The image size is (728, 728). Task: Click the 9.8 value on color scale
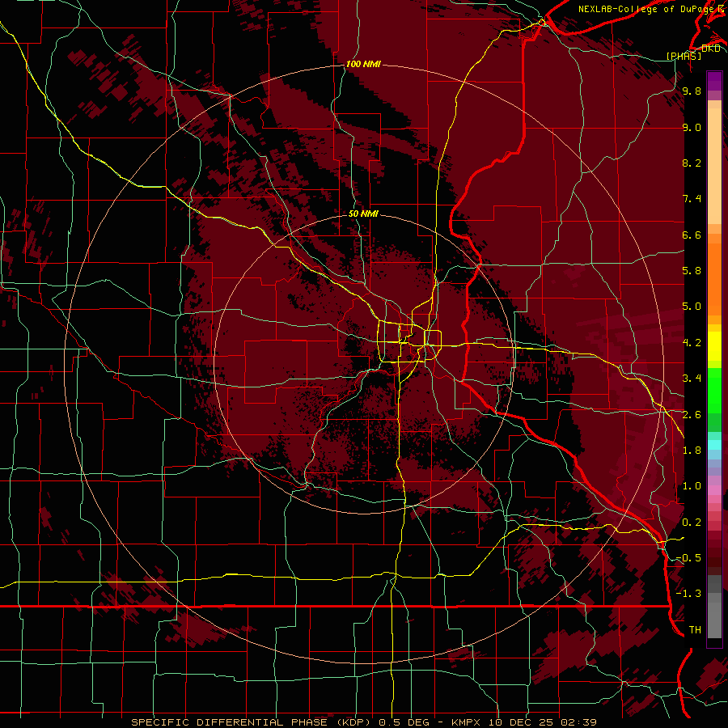click(x=692, y=91)
